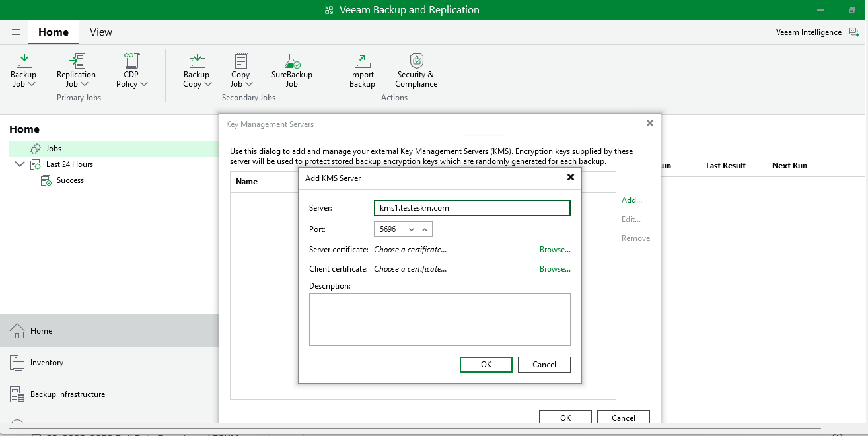Screen dimensions: 868x436
Task: Select the Home navigation pane item
Action: (x=109, y=331)
